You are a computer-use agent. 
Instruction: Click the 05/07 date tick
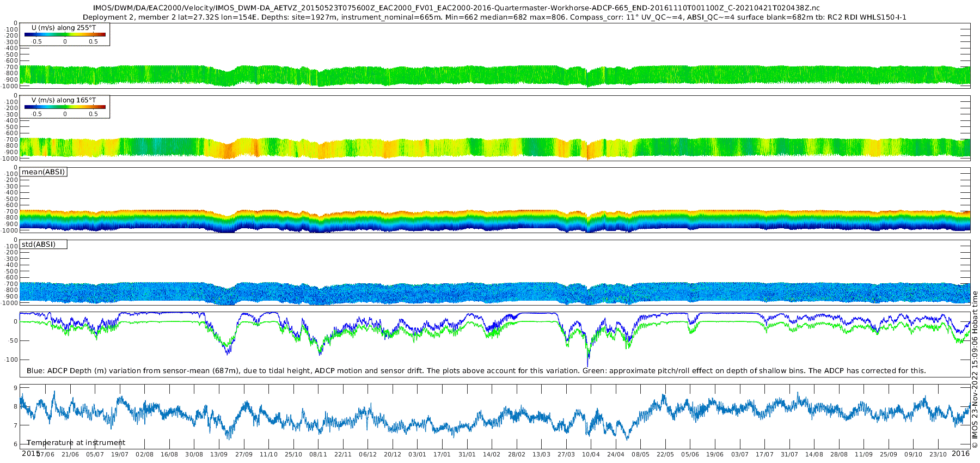95,454
